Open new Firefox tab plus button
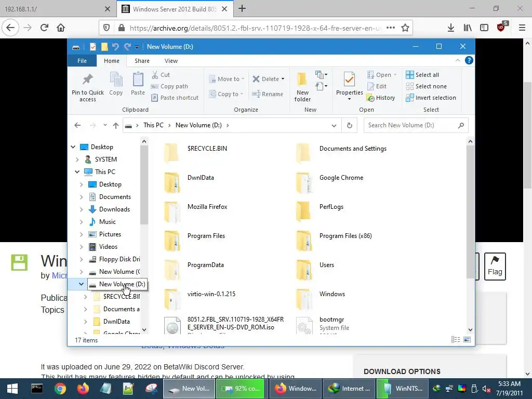532x399 pixels. coord(242,8)
